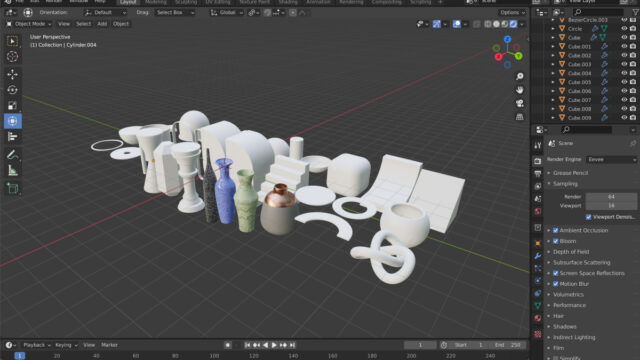
Task: Open the Object Mode dropdown
Action: coord(29,24)
